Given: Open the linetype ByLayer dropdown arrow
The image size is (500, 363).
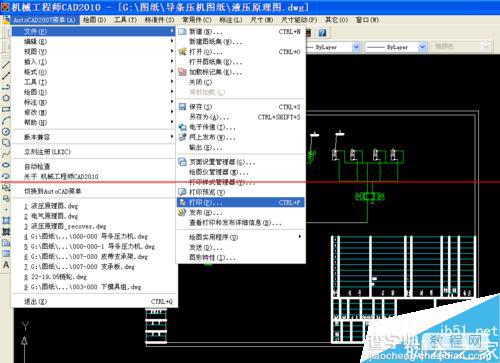Looking at the screenshot, I should click(x=356, y=47).
